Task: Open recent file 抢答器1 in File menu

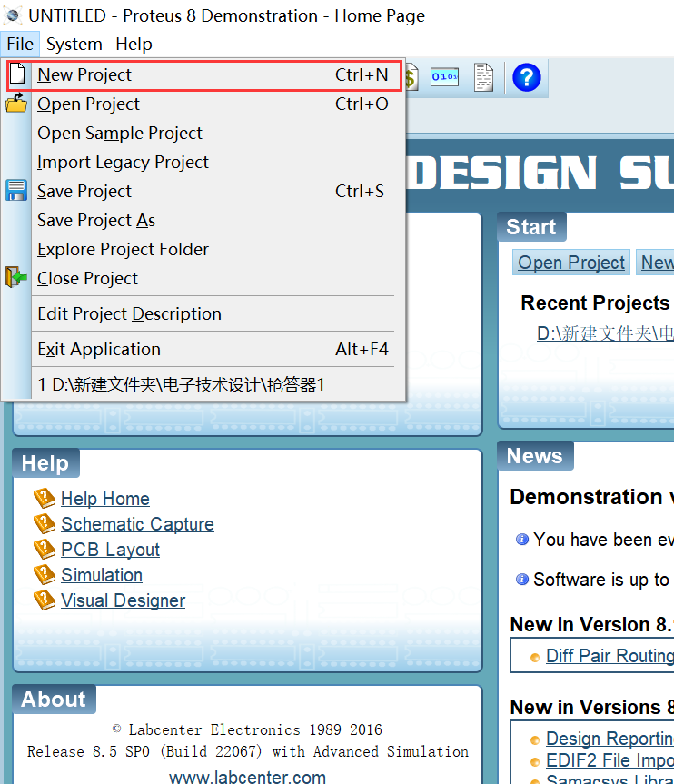Action: coord(204,384)
